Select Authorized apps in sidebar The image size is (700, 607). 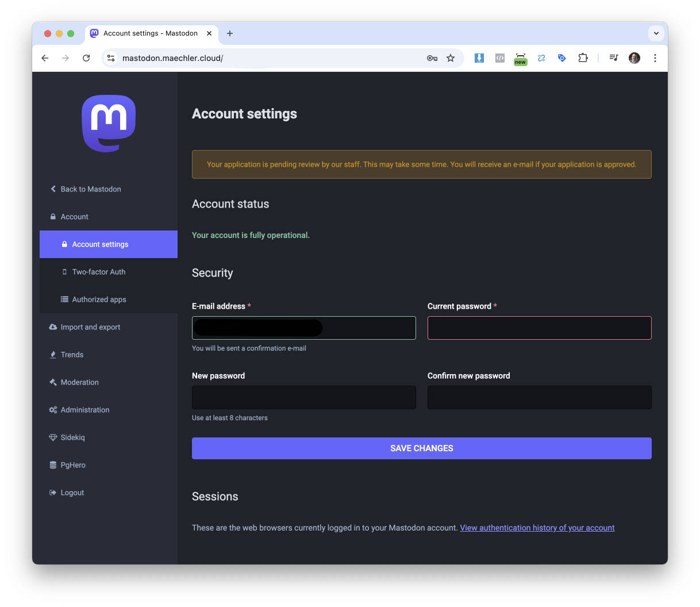click(x=99, y=299)
